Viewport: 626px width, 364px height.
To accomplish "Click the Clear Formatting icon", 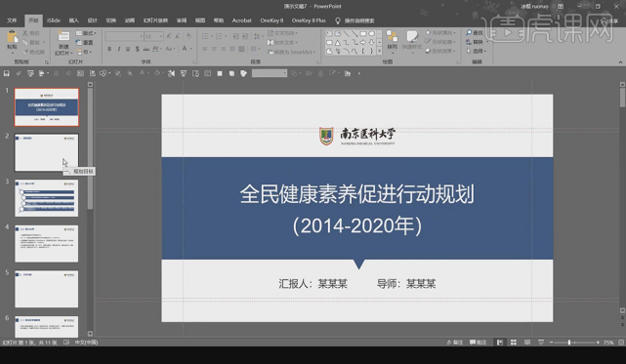I will [189, 36].
